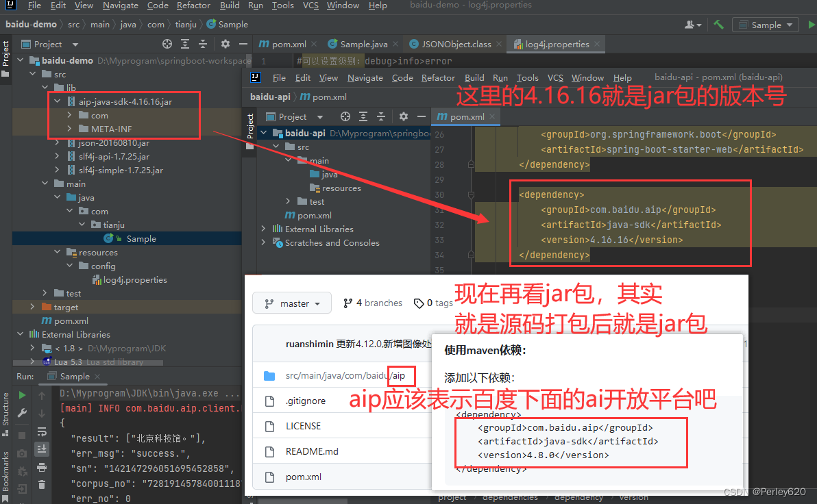The width and height of the screenshot is (817, 504).
Task: Click the Build hammer icon
Action: click(718, 25)
